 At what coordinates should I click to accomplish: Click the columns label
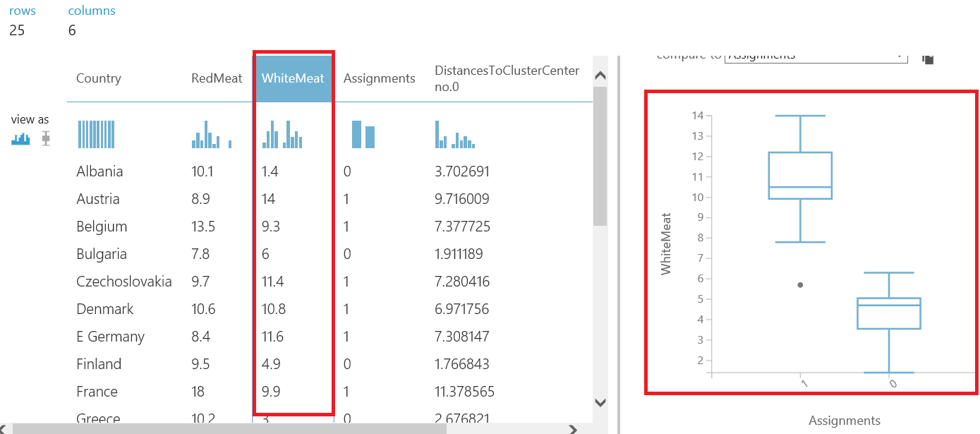tap(92, 11)
